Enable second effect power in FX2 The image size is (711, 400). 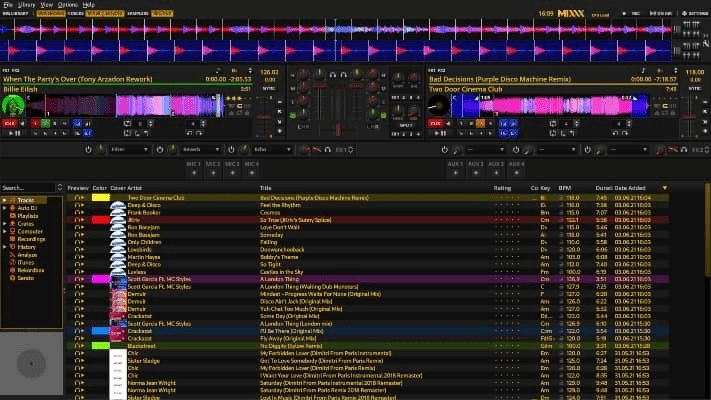(x=516, y=150)
